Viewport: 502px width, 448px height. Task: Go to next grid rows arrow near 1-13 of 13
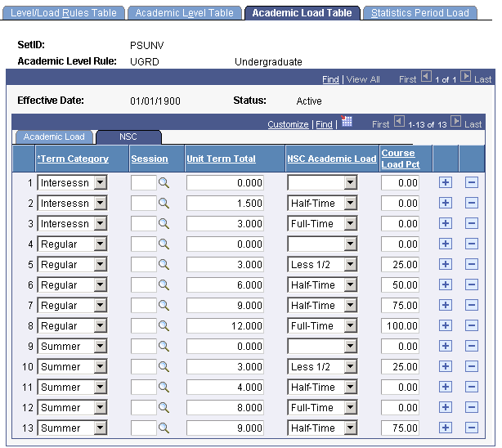(x=456, y=121)
